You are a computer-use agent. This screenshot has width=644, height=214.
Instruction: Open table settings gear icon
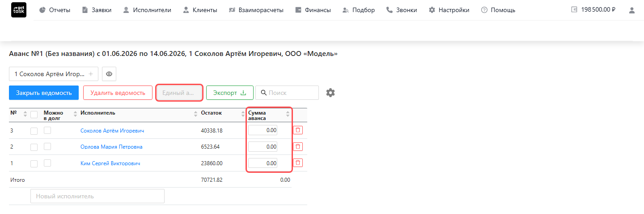pos(330,93)
